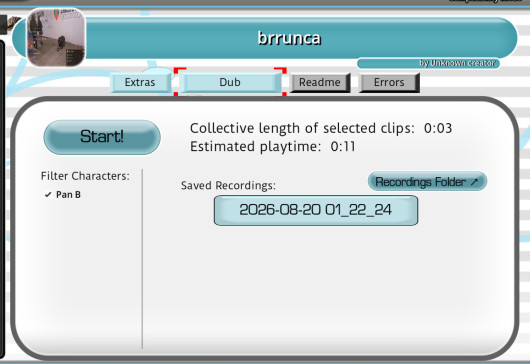Click the 'Estimated playtime: 0:11' text
Image resolution: width=530 pixels, height=364 pixels.
pos(273,147)
